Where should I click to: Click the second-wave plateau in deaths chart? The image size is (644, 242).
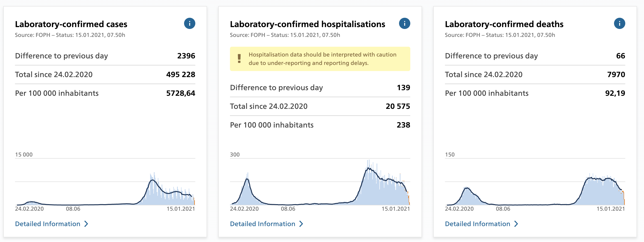[600, 179]
